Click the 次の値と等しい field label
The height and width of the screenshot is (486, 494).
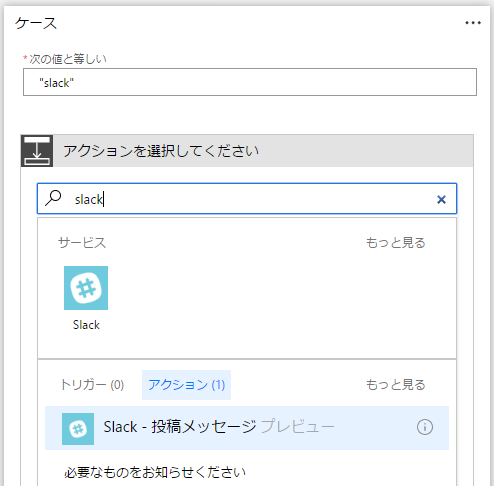pyautogui.click(x=68, y=59)
